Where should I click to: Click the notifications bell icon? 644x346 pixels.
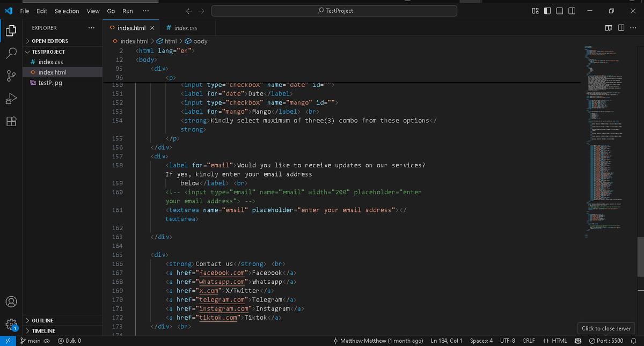(633, 341)
